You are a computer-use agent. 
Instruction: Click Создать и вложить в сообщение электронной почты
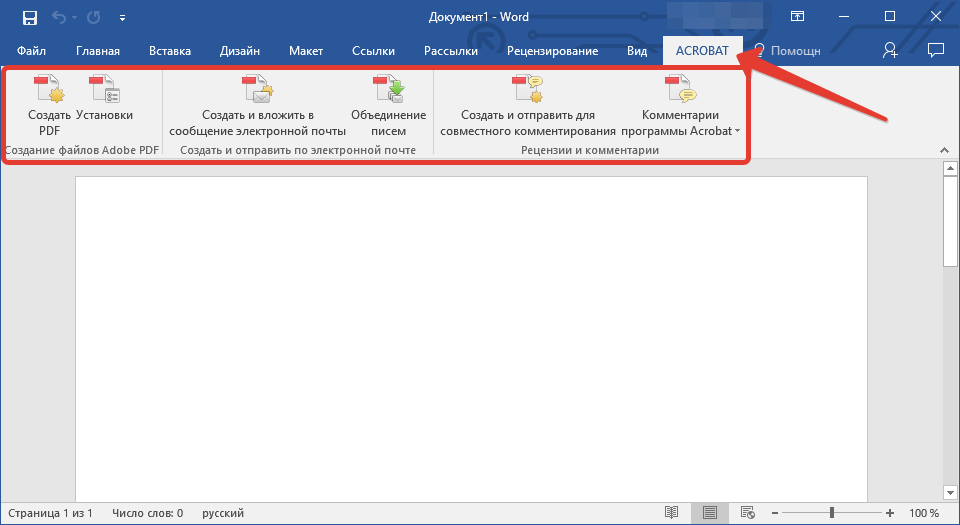258,105
